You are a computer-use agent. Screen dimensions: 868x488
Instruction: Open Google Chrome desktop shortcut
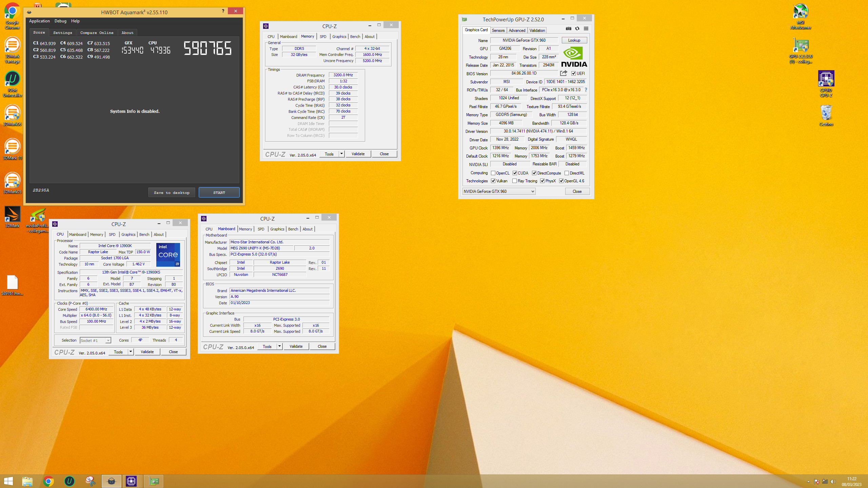tap(12, 16)
